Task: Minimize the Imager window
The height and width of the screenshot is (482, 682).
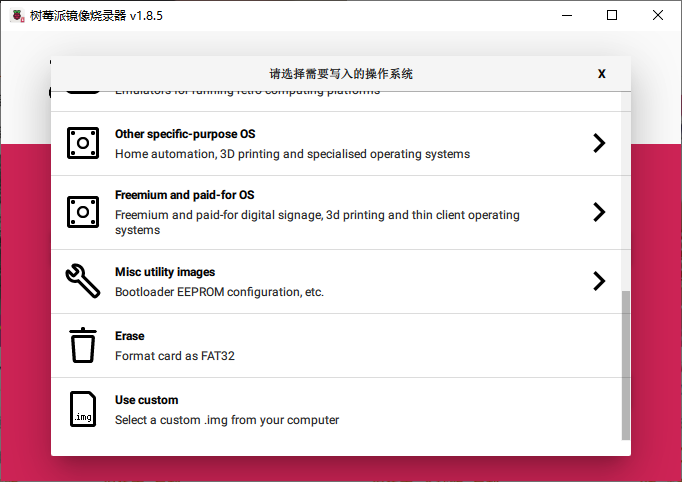Action: [x=567, y=15]
